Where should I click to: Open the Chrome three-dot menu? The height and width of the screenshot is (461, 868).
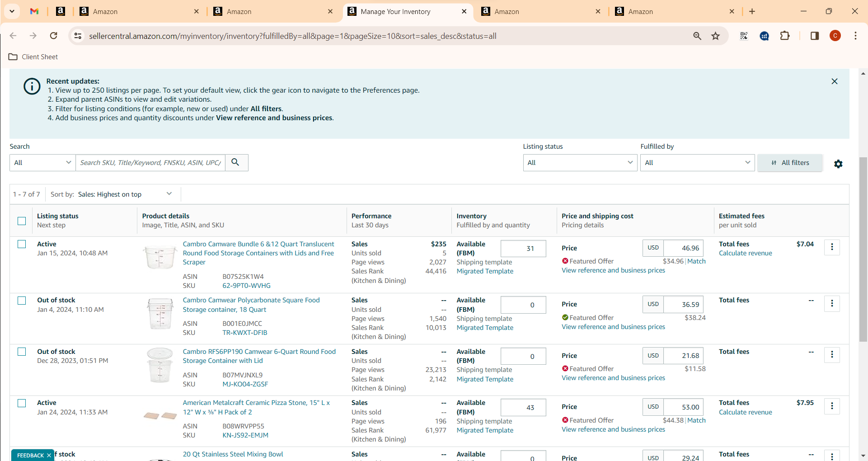click(855, 36)
